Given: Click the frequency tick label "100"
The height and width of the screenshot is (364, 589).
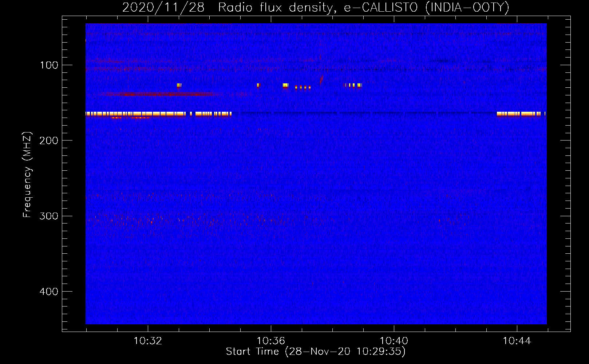Looking at the screenshot, I should [x=49, y=65].
